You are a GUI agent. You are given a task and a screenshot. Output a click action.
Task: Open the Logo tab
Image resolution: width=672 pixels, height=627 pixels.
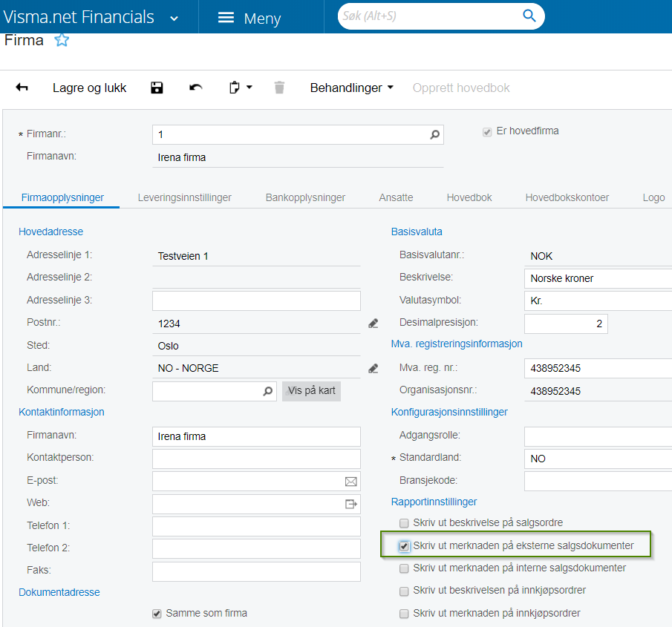click(653, 197)
